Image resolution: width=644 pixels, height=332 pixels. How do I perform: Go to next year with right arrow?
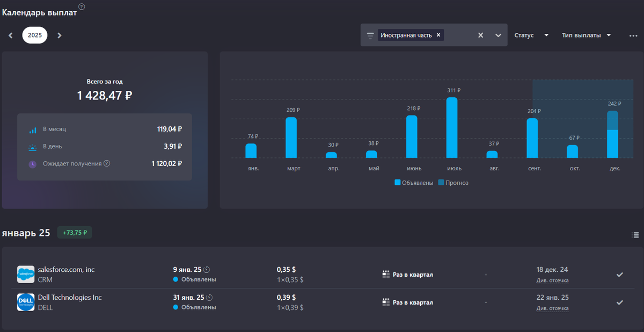59,35
